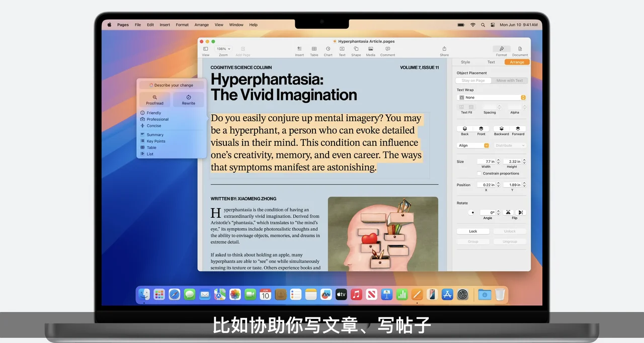Open the Align dropdown in Arrange panel
This screenshot has height=343, width=644.
point(473,145)
